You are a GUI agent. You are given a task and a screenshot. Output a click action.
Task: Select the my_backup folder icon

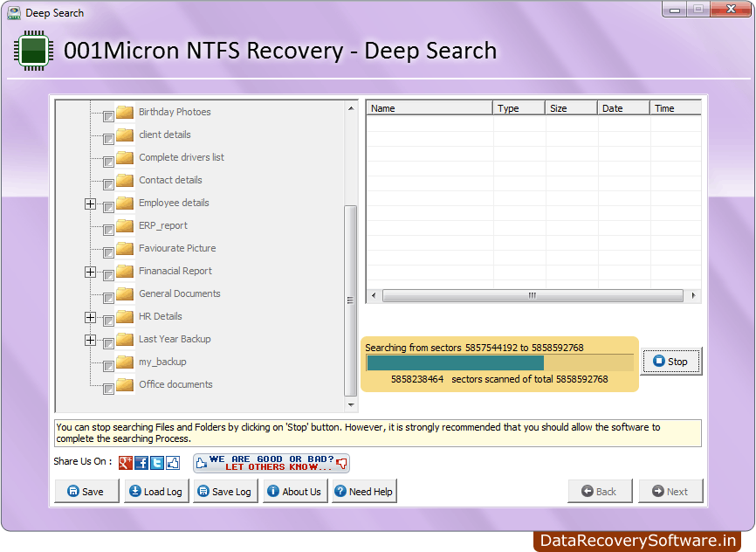tap(125, 362)
